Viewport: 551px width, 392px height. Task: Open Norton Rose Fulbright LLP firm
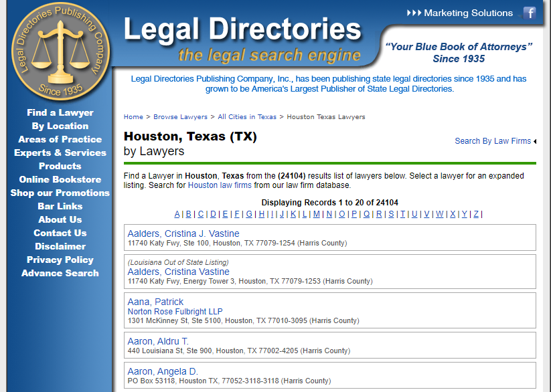click(175, 312)
